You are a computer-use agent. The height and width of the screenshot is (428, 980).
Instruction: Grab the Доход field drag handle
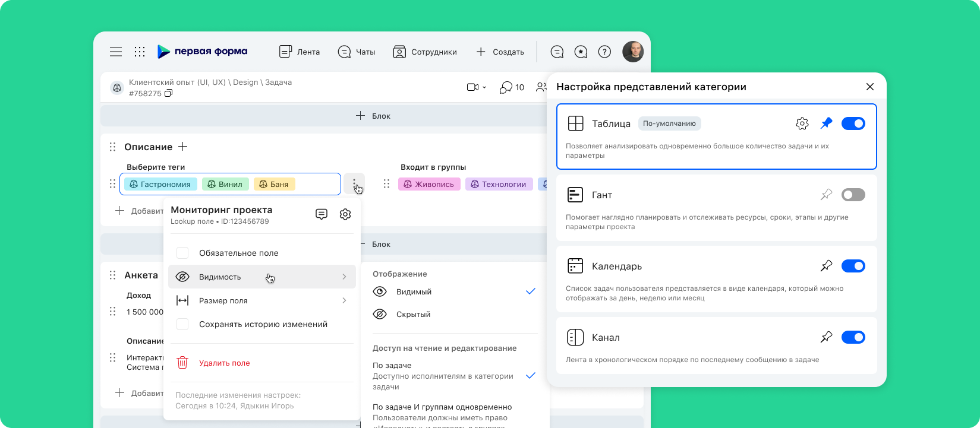[113, 312]
